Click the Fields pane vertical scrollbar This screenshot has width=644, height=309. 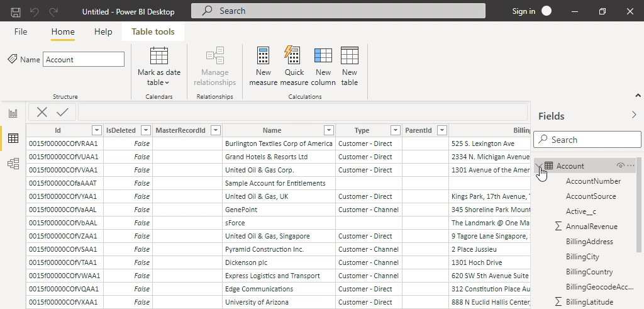click(639, 205)
